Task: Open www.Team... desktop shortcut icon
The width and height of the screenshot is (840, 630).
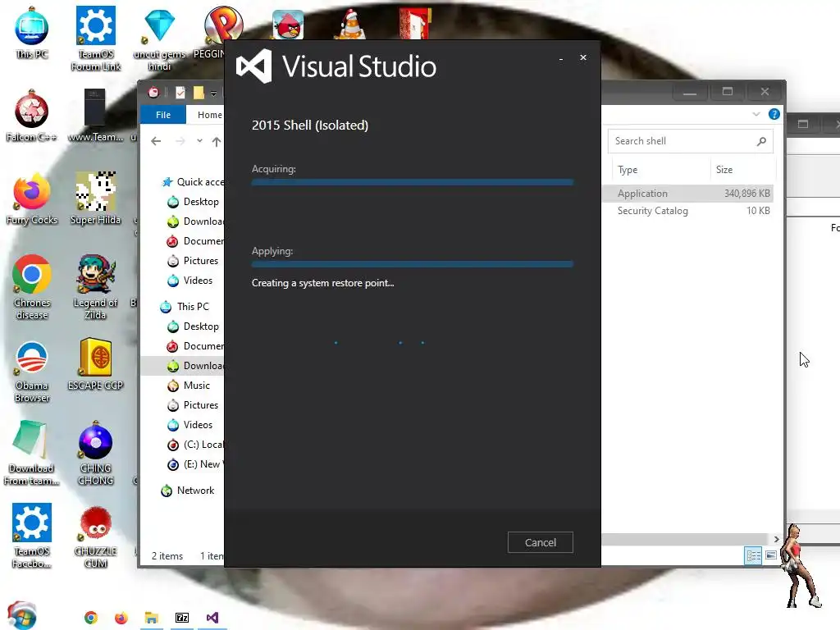Action: pos(95,116)
